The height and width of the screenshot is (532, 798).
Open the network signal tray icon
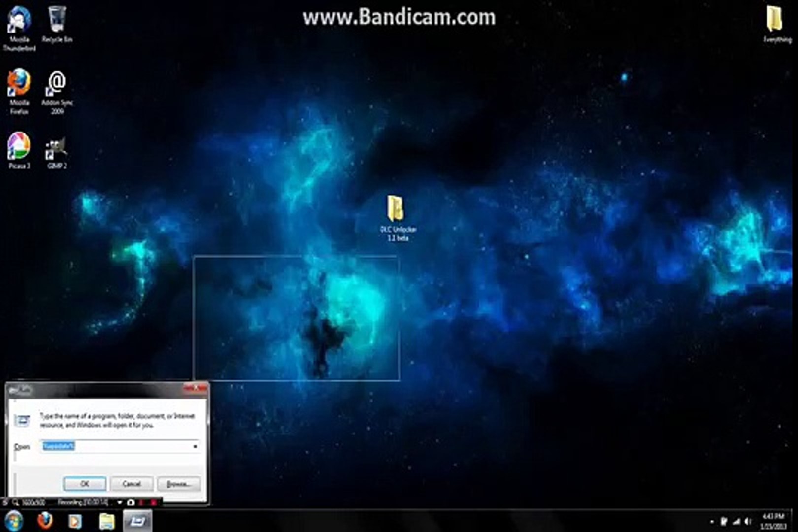coord(736,521)
